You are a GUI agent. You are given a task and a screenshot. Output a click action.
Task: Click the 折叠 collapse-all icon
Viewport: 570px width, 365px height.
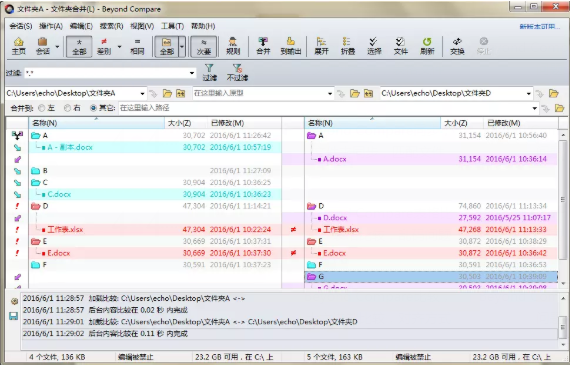348,46
